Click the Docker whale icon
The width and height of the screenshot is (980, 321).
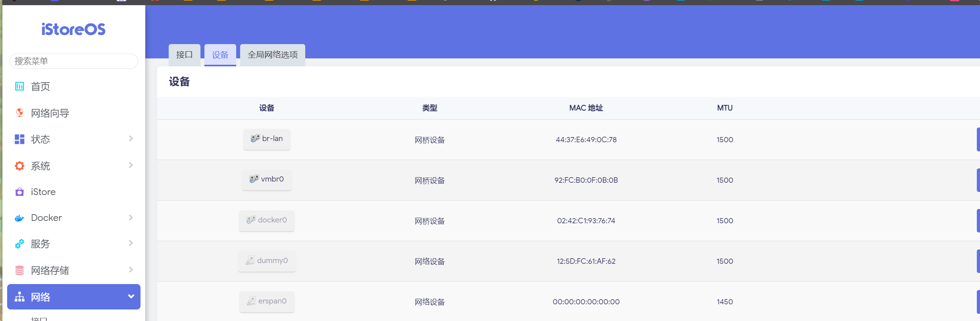(x=19, y=218)
